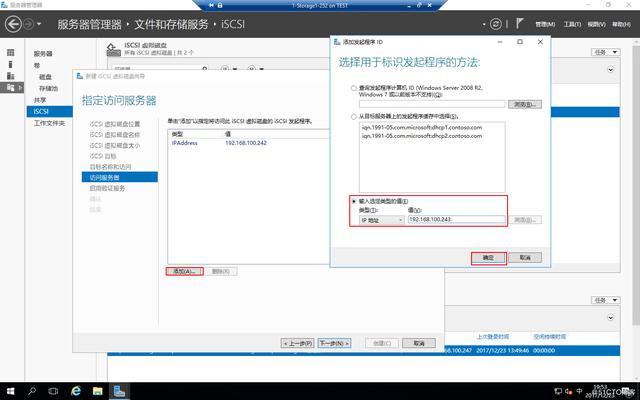Collapse the upper iSCSI virtual disks section chevron

(x=611, y=69)
